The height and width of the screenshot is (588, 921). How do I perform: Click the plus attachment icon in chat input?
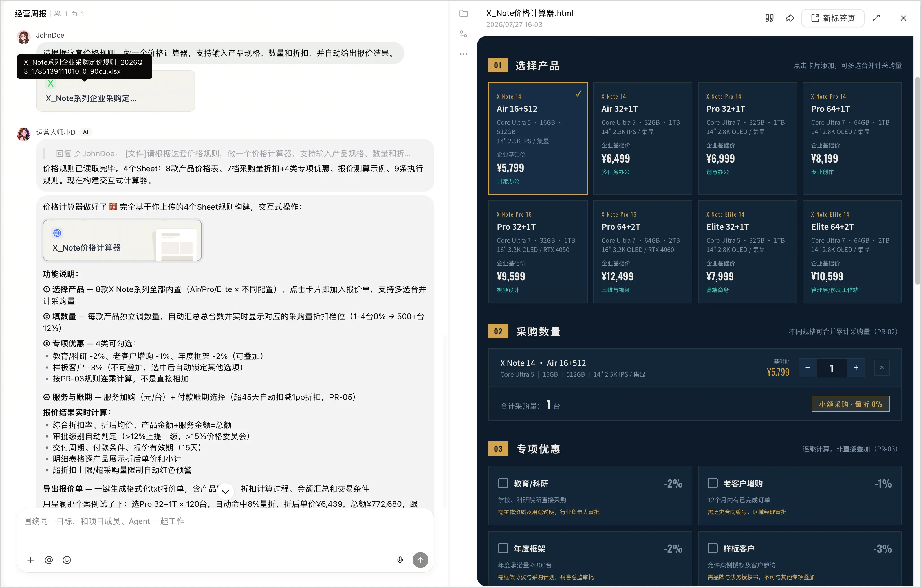pos(31,560)
